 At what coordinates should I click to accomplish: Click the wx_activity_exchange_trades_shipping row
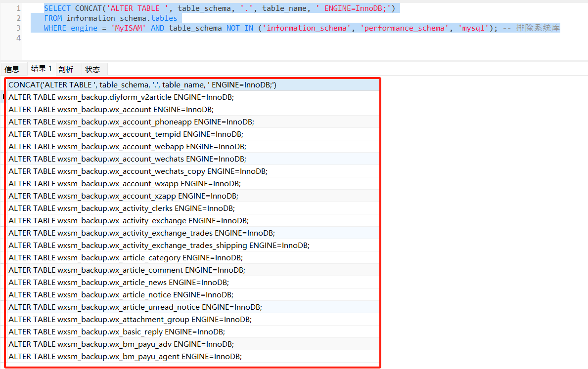pos(193,246)
